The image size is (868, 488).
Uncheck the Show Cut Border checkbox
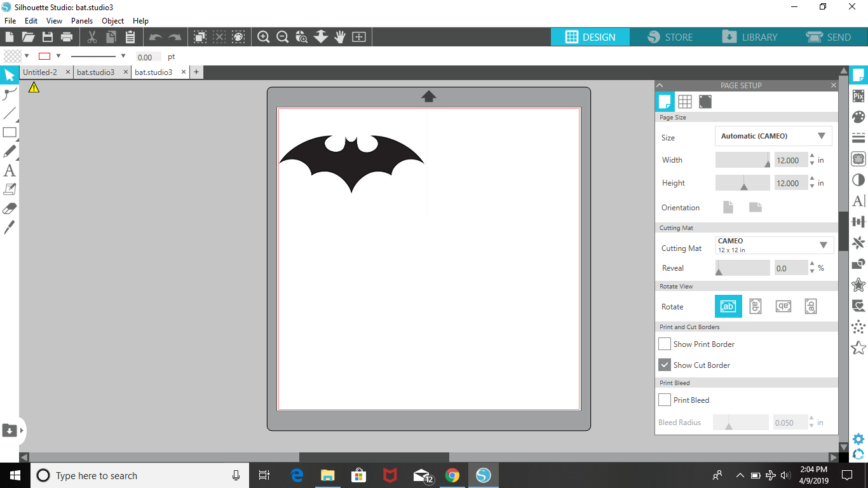coord(665,365)
